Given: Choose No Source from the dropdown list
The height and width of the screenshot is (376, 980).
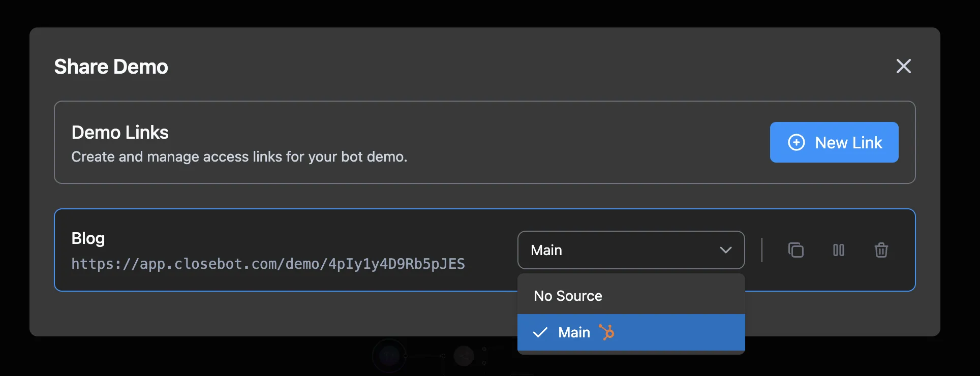Looking at the screenshot, I should coord(568,296).
